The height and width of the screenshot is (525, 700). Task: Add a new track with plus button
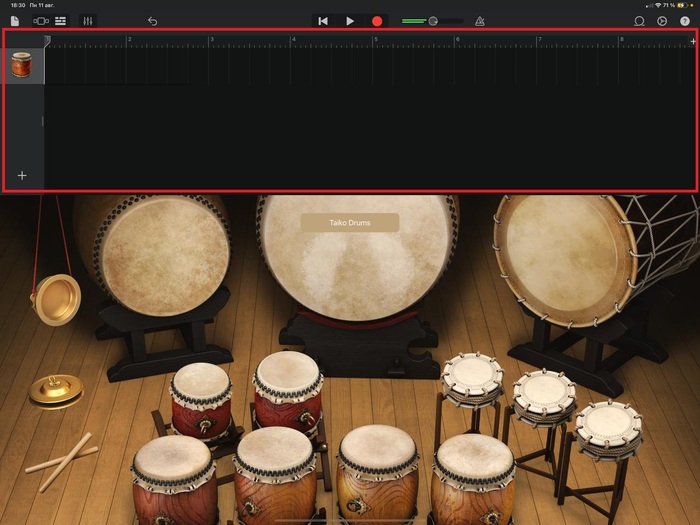pos(22,175)
